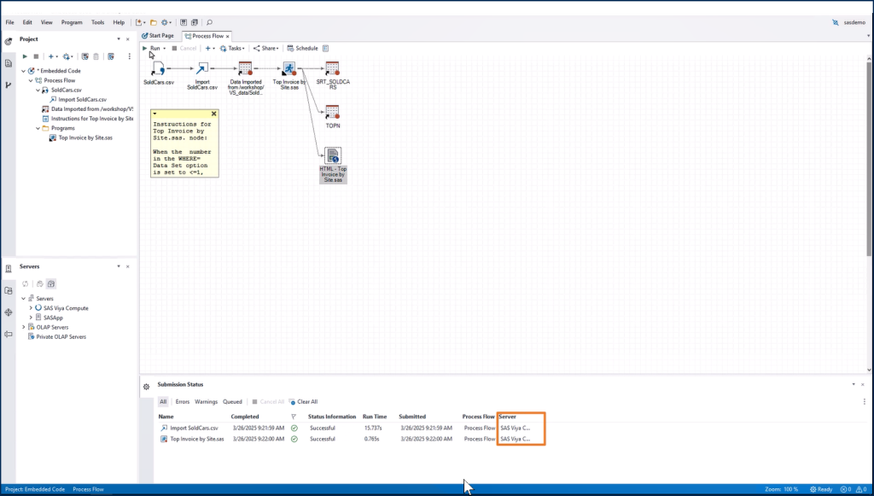Open the three-dot more menu in Project pane
The image size is (874, 496).
click(129, 56)
